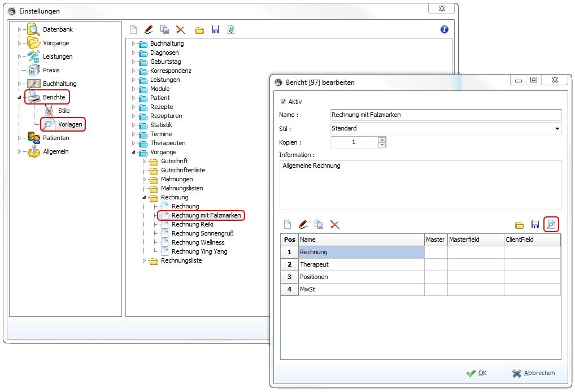Select Datenbank in settings tree
Image resolution: width=575 pixels, height=392 pixels.
[58, 29]
